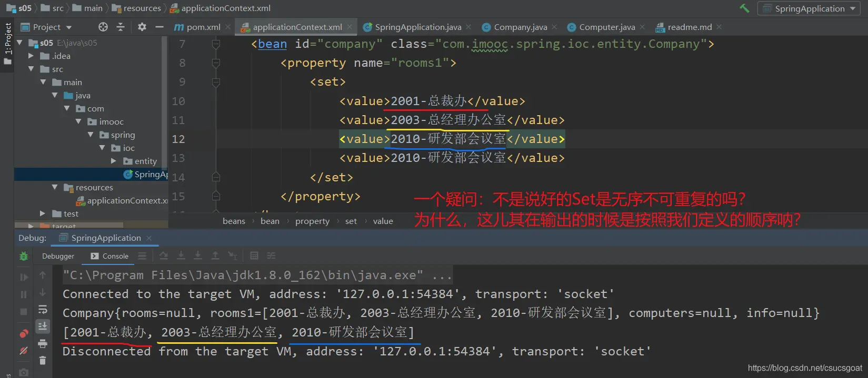Click the Show Execution Point icon

tap(142, 256)
